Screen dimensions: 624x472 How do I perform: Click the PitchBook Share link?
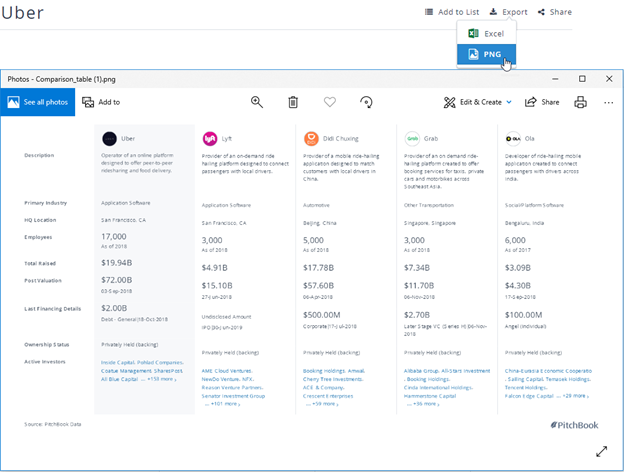(555, 12)
